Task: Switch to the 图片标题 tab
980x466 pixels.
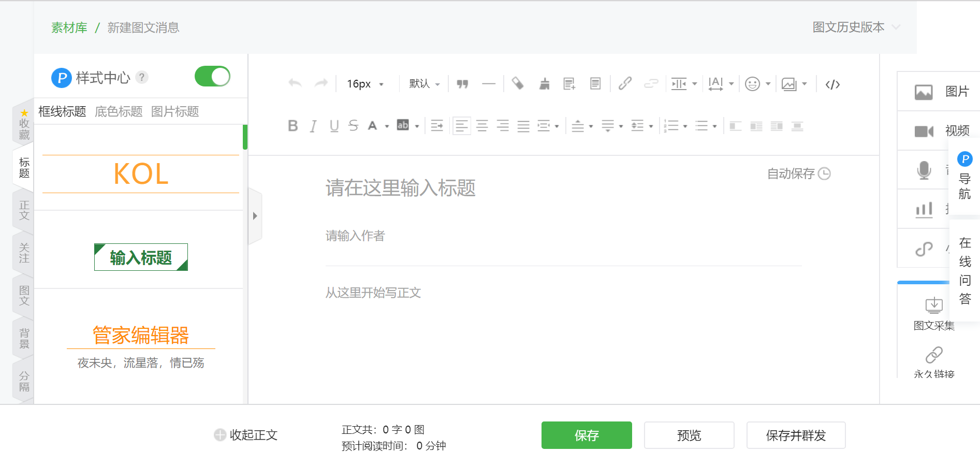Action: click(x=175, y=111)
